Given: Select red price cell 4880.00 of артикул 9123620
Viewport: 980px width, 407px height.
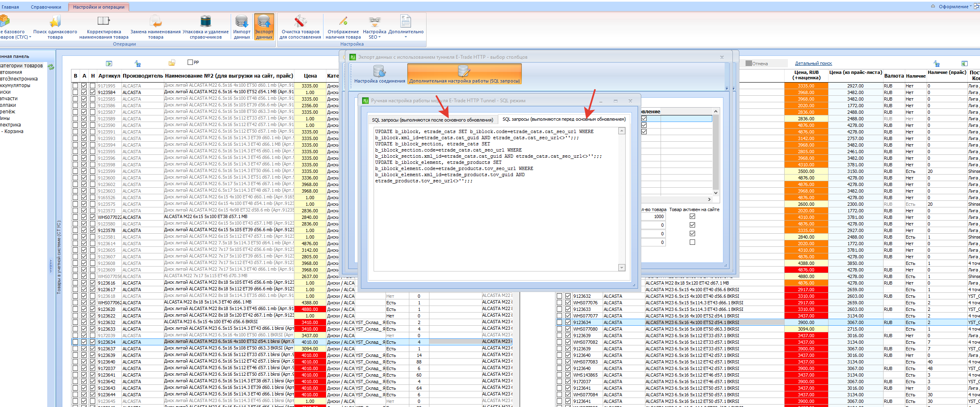Looking at the screenshot, I should coord(310,309).
